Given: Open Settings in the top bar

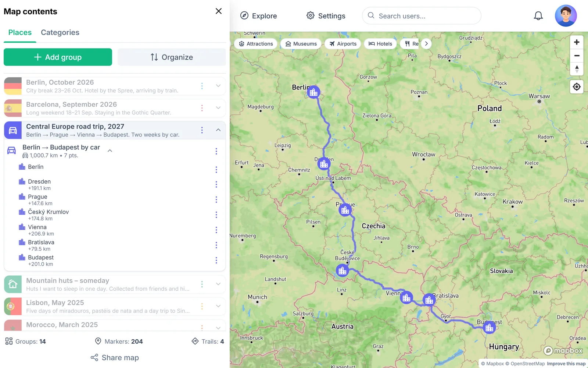Looking at the screenshot, I should pyautogui.click(x=326, y=15).
